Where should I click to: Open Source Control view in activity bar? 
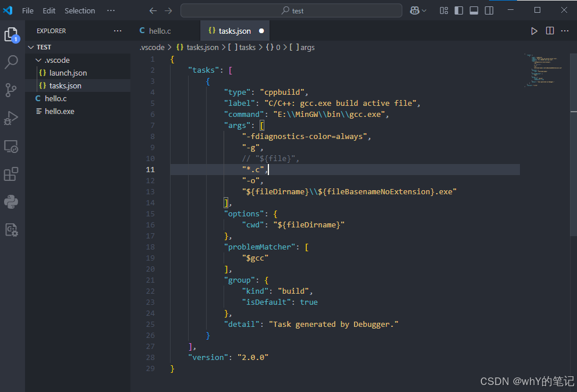click(11, 90)
